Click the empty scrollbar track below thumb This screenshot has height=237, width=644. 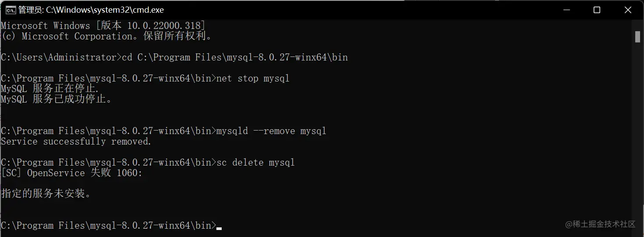[638, 131]
